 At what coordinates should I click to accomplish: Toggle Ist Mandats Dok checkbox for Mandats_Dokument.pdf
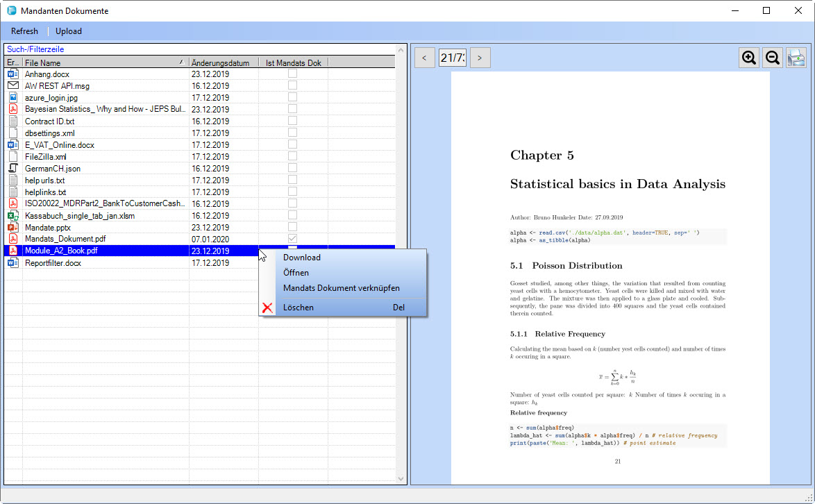293,239
